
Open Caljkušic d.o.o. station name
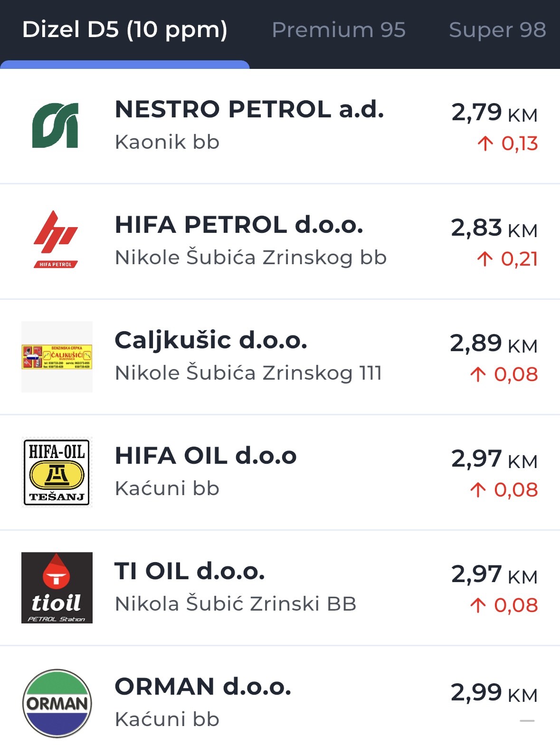coord(211,340)
